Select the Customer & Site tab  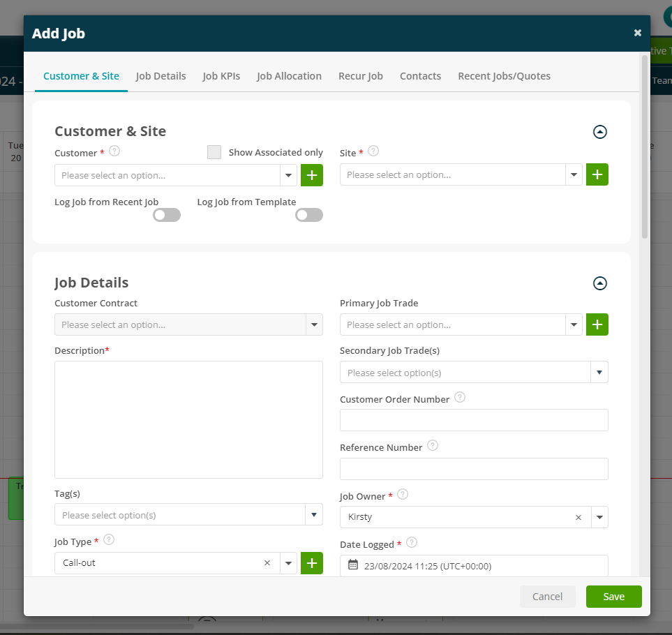81,76
